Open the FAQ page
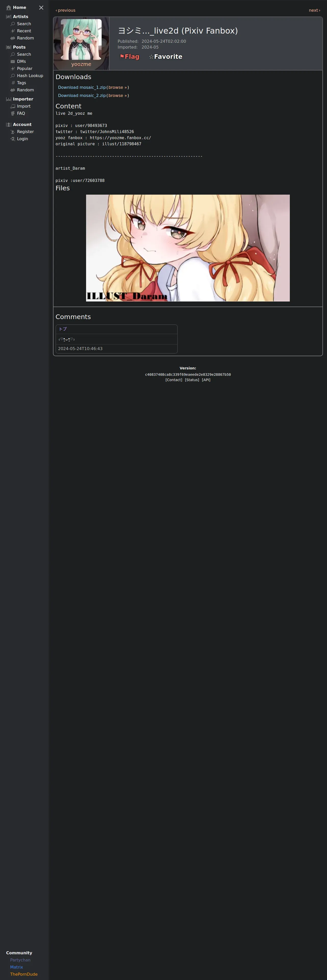 point(21,113)
